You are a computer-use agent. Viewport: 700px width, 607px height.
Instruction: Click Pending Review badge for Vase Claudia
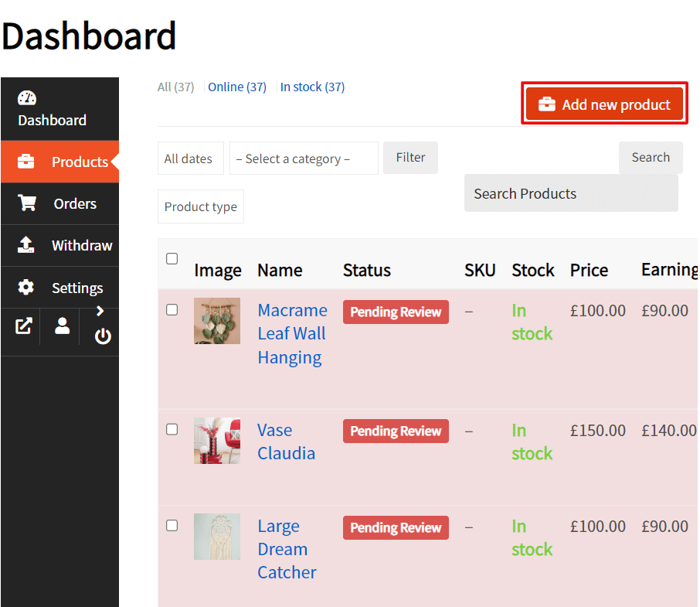[396, 431]
